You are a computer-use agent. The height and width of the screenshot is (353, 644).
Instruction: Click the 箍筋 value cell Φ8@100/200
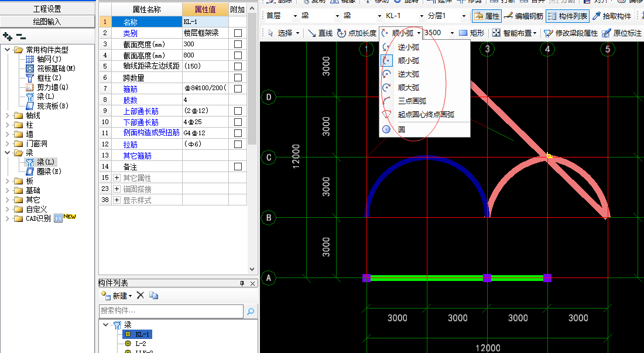(205, 88)
